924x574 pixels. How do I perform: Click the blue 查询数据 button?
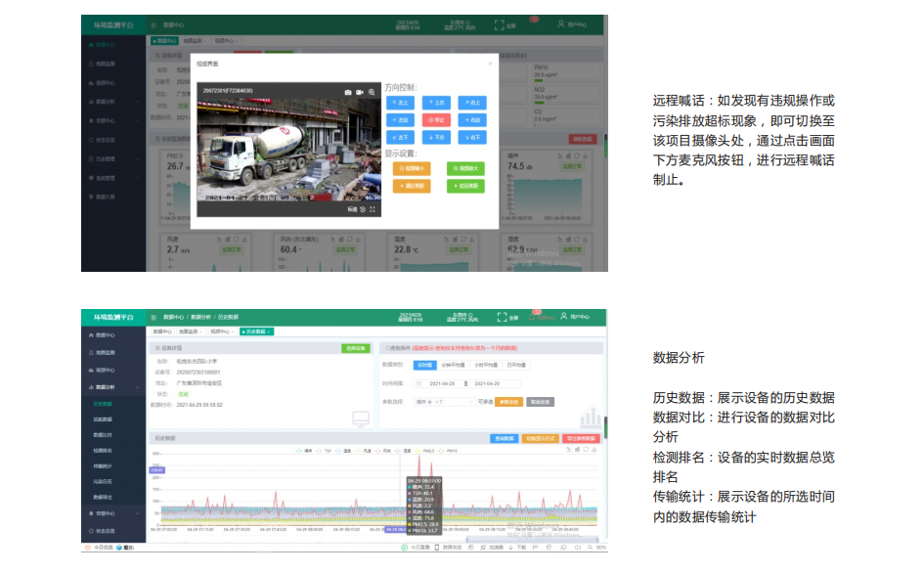pyautogui.click(x=505, y=438)
